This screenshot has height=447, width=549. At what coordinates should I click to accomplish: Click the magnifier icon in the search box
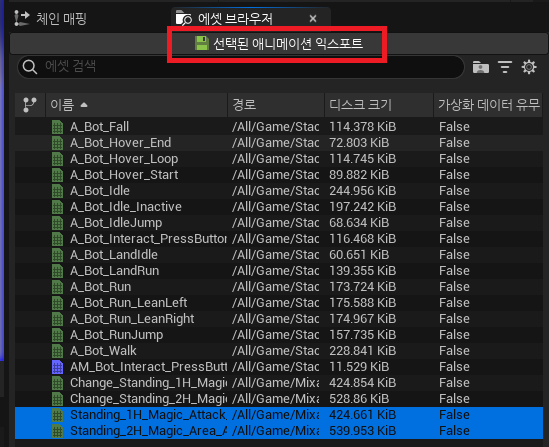30,67
